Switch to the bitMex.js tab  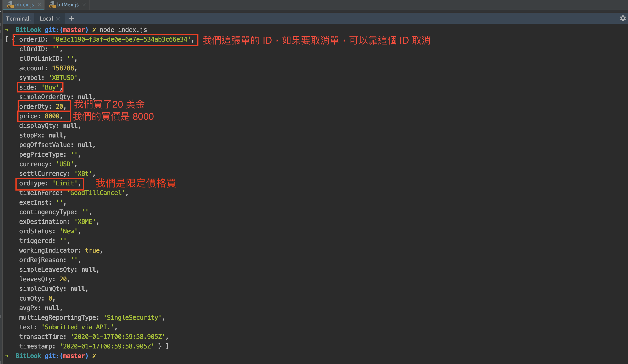click(x=68, y=5)
